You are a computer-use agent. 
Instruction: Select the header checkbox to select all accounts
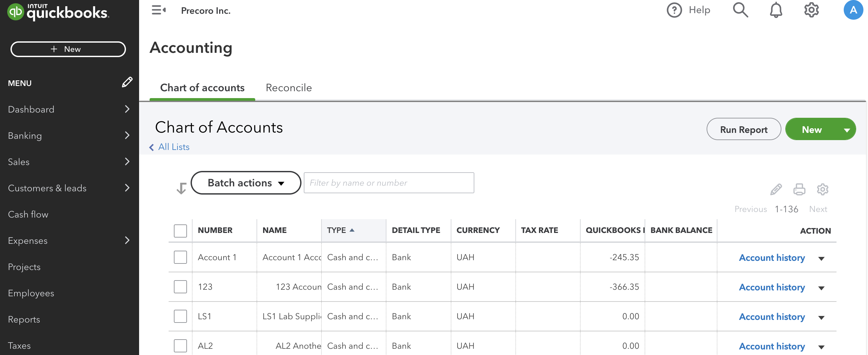pyautogui.click(x=180, y=230)
